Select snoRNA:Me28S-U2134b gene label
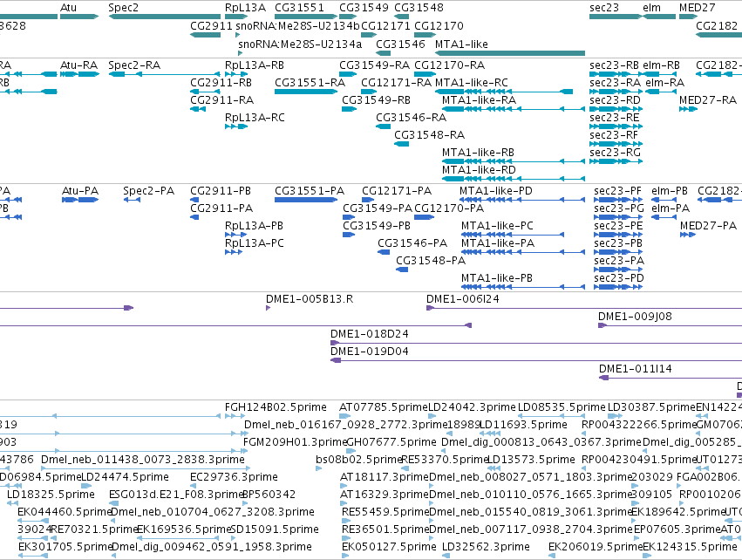The image size is (742, 560). pyautogui.click(x=297, y=26)
